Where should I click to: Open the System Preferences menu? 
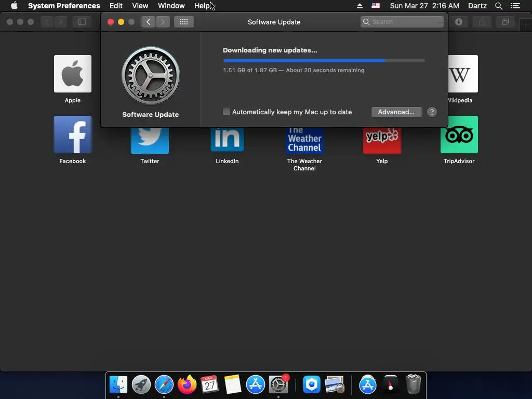point(64,6)
